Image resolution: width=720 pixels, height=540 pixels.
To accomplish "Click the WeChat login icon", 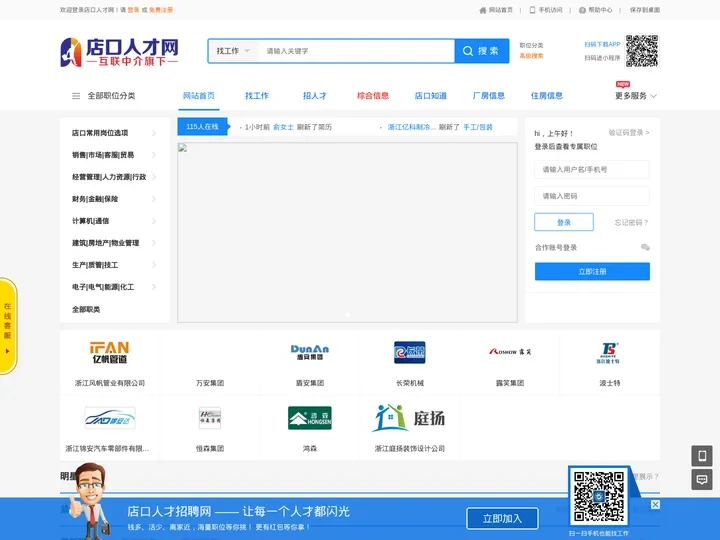I will click(x=645, y=248).
